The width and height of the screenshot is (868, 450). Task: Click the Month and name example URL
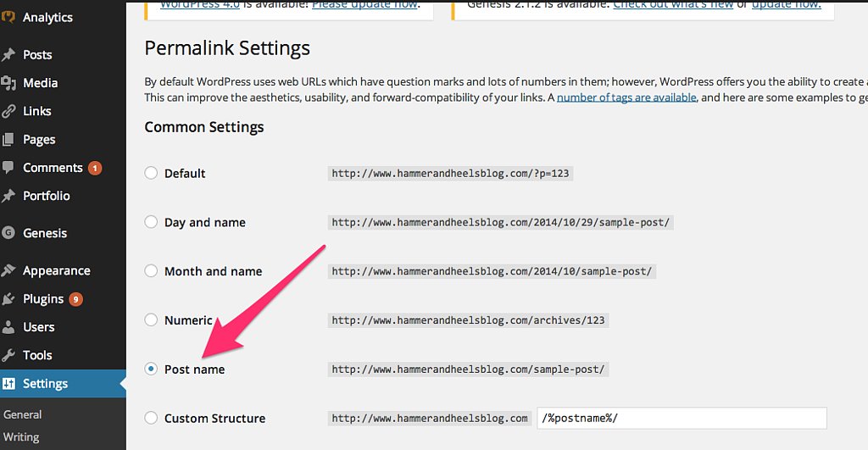(x=492, y=271)
